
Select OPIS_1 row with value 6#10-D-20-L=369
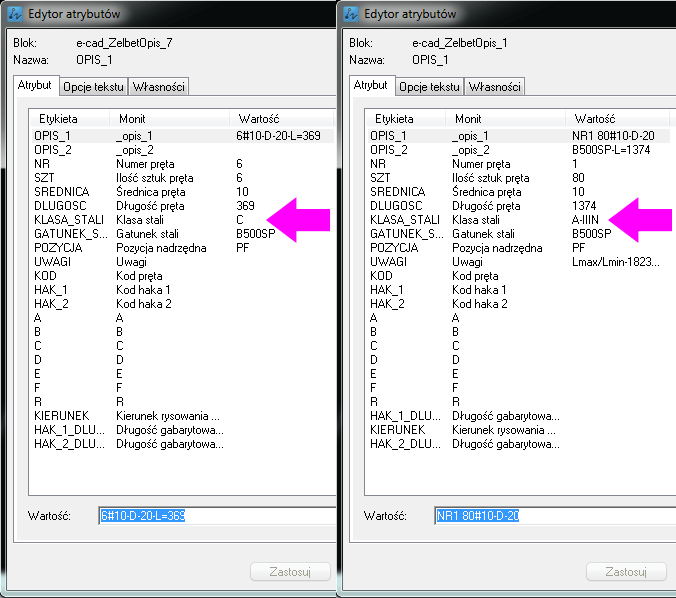click(x=182, y=136)
